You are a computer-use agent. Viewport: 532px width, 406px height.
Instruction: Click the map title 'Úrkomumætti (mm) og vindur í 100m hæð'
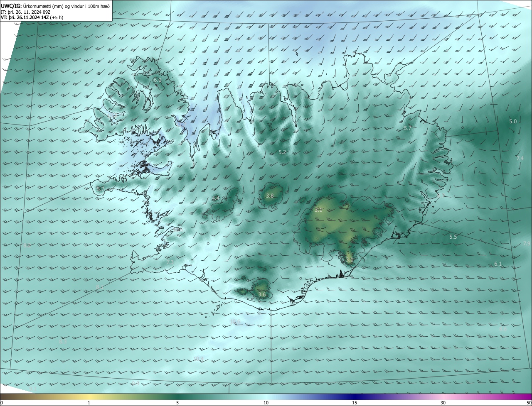[66, 6]
